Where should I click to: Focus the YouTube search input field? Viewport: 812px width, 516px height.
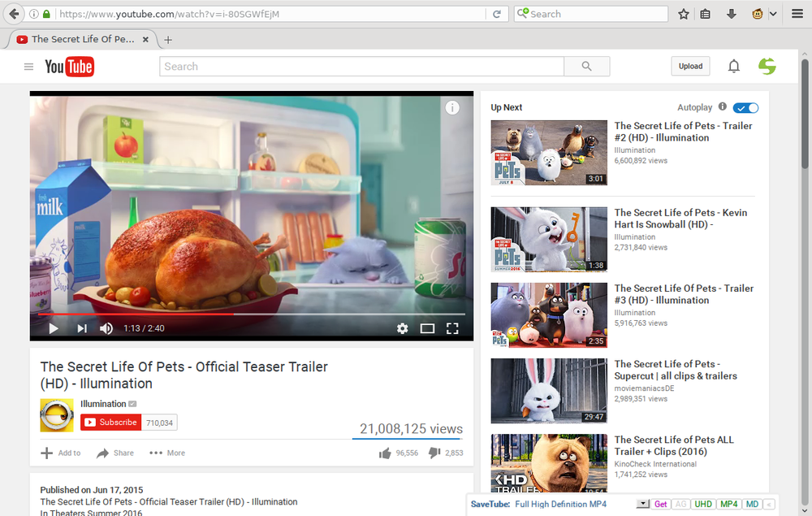[x=361, y=67]
